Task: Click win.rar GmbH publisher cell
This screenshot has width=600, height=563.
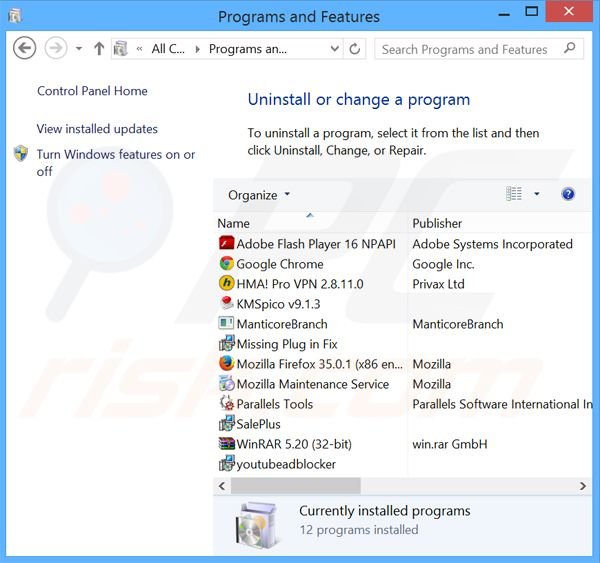Action: 450,444
